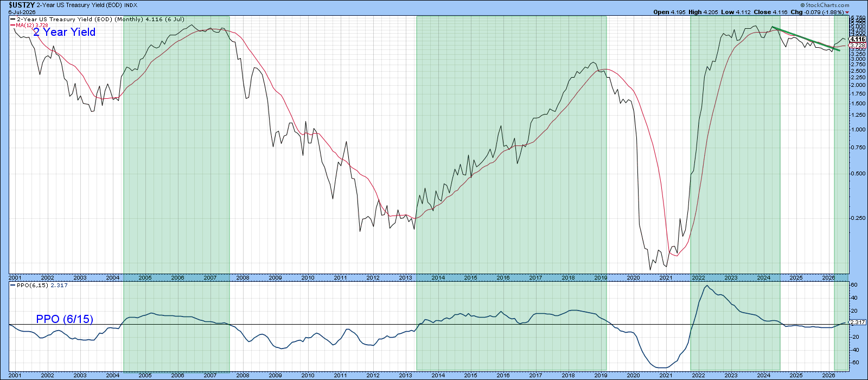Click the 1.000 yield axis label
868x380 pixels.
pyautogui.click(x=858, y=129)
